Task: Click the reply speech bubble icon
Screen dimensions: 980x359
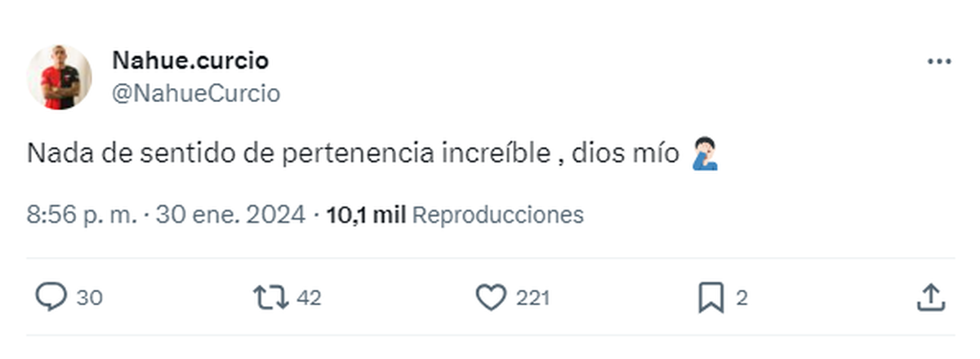Action: [51, 298]
